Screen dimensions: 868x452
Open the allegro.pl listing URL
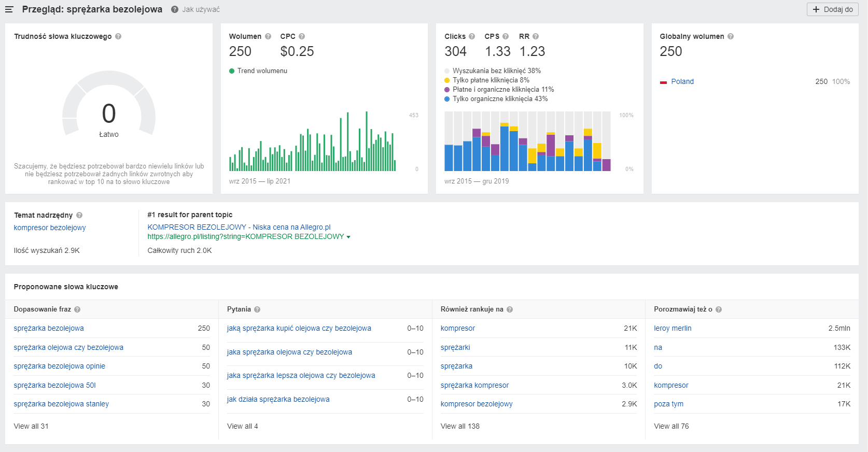246,236
